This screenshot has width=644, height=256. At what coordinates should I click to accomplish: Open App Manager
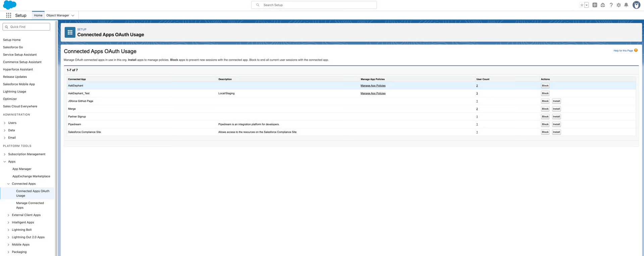[x=22, y=169]
